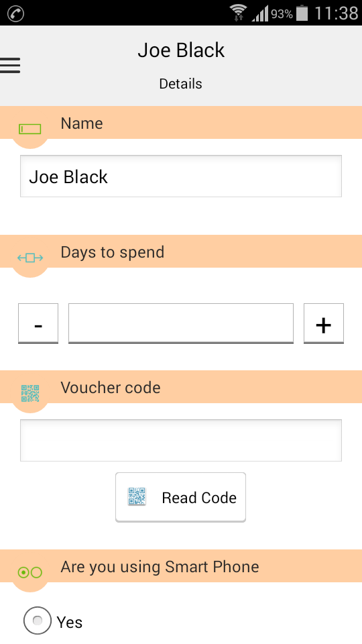Tap the battery icon in status bar

coord(302,13)
